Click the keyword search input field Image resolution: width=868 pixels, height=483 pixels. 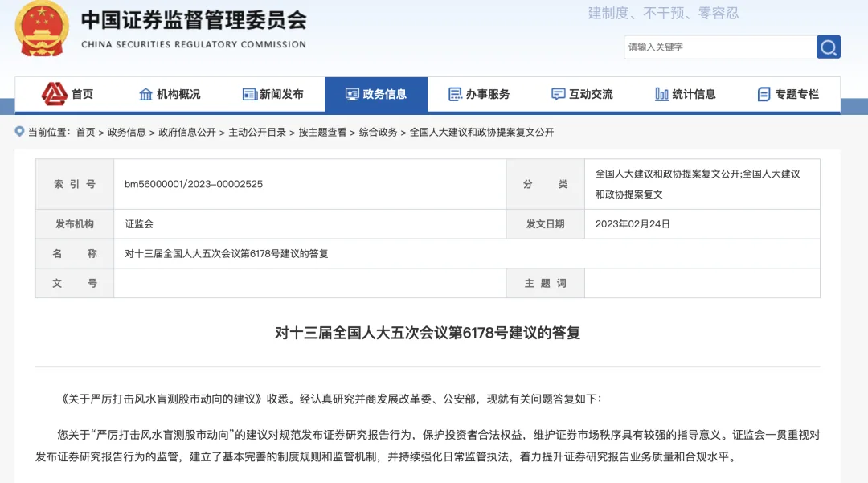coord(719,47)
